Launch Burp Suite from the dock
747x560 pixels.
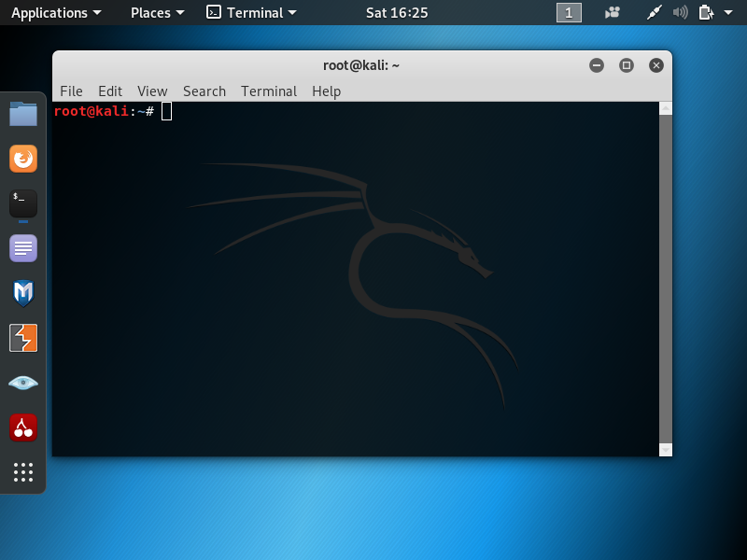tap(22, 338)
